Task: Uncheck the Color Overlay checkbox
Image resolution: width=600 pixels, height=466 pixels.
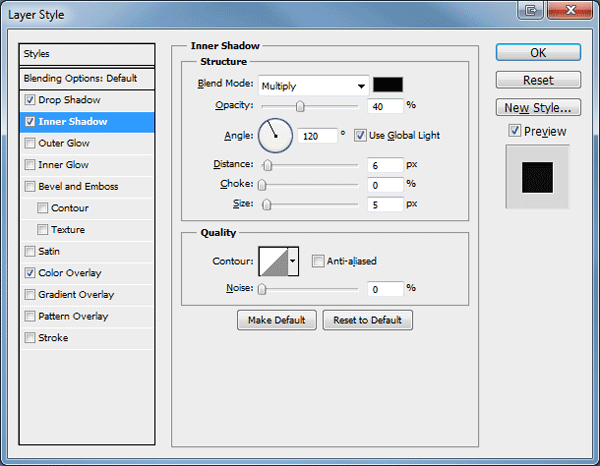Action: (x=30, y=273)
